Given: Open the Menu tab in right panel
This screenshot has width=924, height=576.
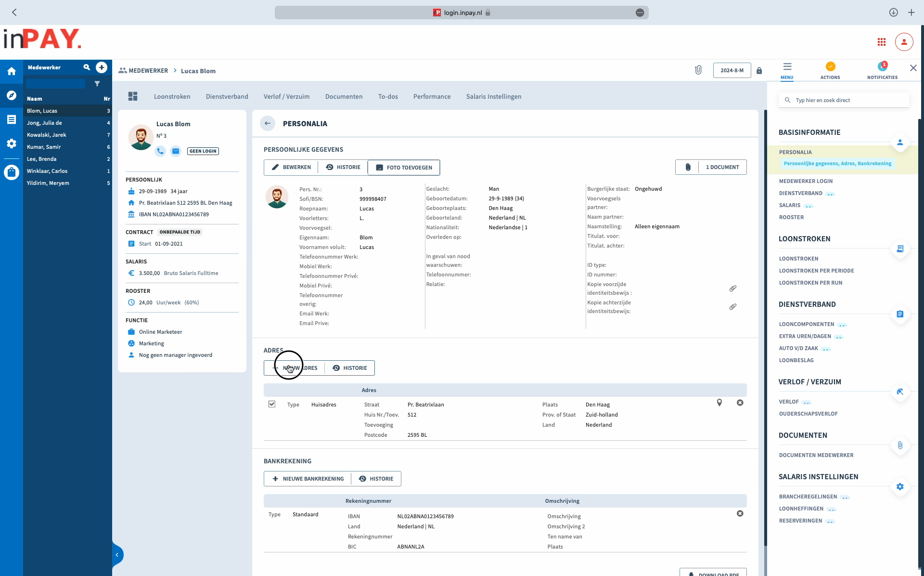Looking at the screenshot, I should [x=787, y=70].
